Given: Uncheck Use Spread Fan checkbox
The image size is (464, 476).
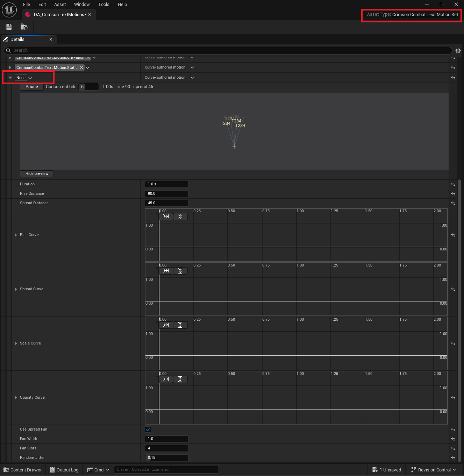Looking at the screenshot, I should point(148,429).
